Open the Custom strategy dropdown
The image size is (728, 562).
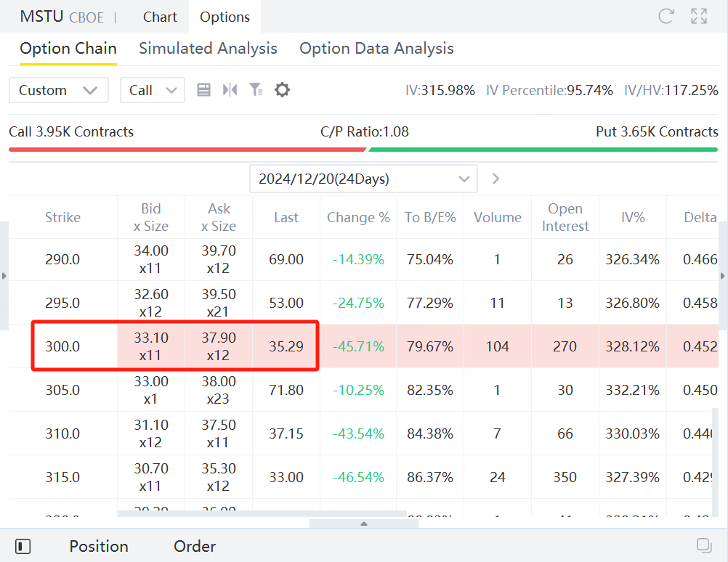[x=58, y=90]
